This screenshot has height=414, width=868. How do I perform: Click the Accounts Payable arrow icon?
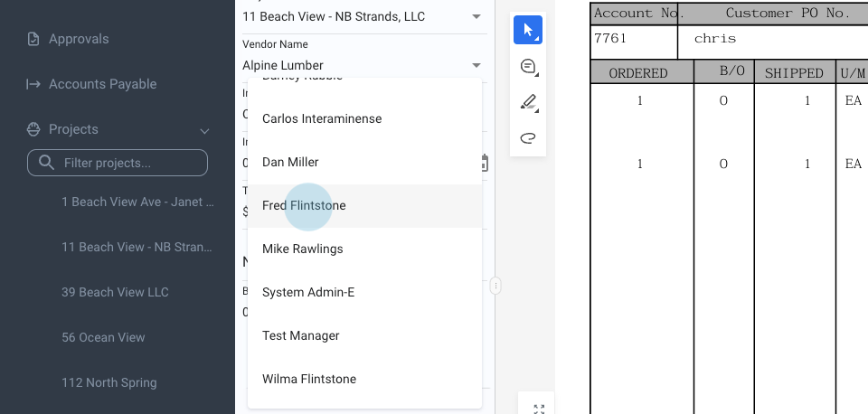coord(34,84)
